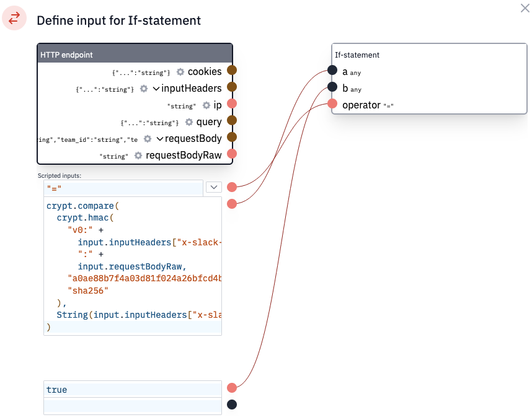Viewport: 532px width, 420px height.
Task: Click the operator label in If-statement
Action: pos(361,105)
